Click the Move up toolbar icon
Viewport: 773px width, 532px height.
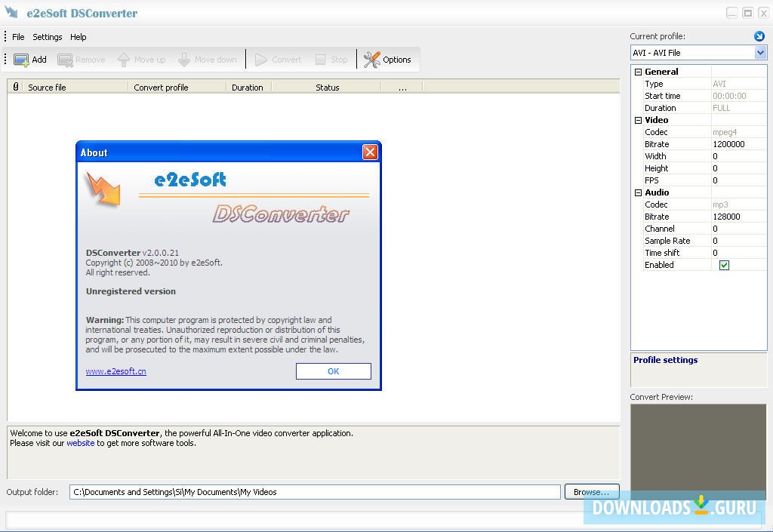click(140, 60)
